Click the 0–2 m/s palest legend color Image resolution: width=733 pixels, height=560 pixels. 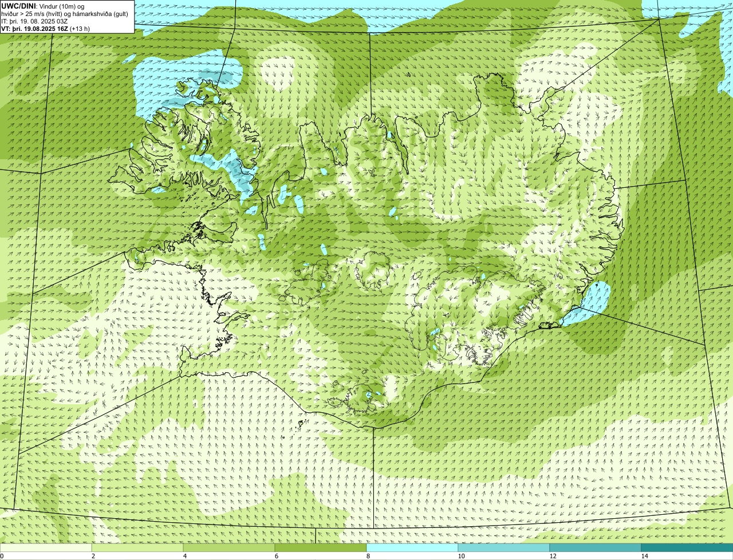(46, 547)
